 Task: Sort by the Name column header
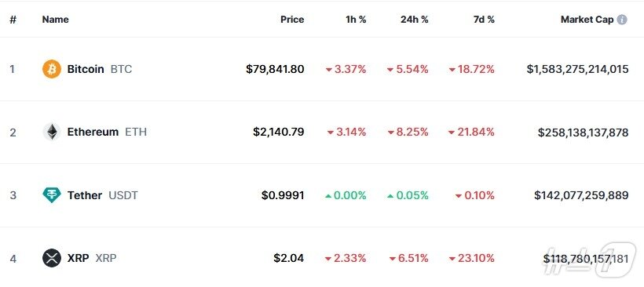[x=56, y=20]
